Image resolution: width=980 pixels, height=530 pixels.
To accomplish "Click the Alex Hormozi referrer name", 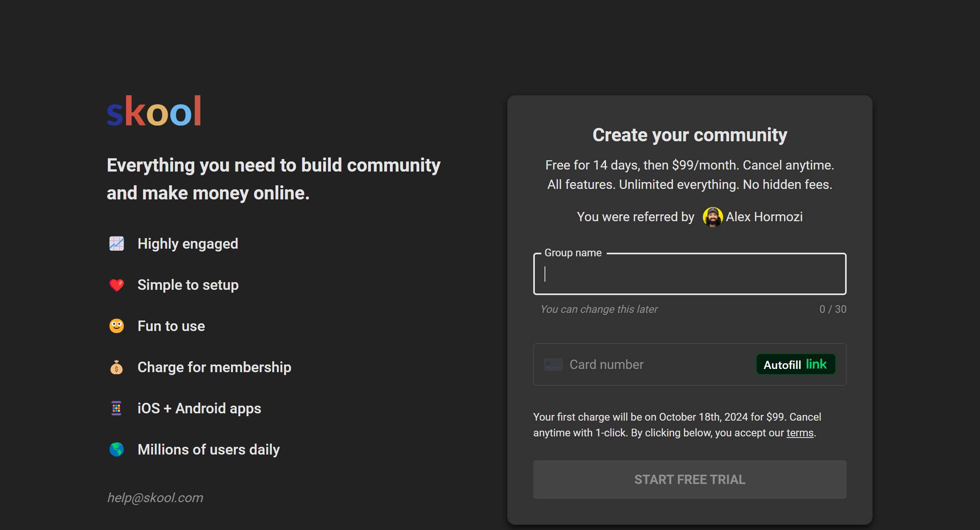I will [x=764, y=217].
